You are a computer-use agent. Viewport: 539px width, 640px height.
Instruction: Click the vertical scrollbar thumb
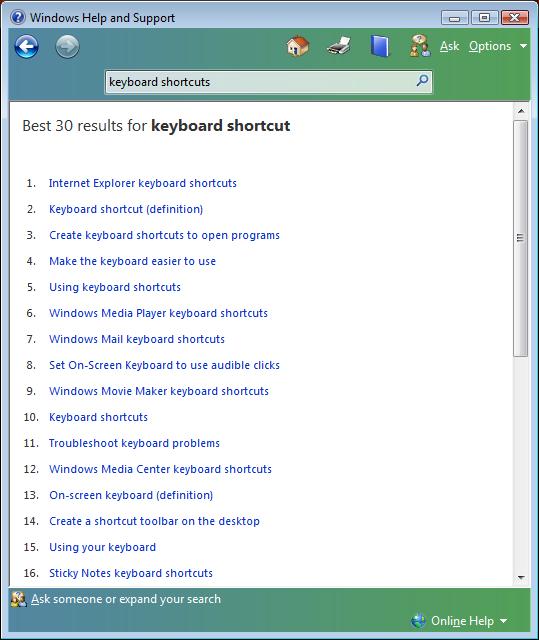(x=521, y=238)
